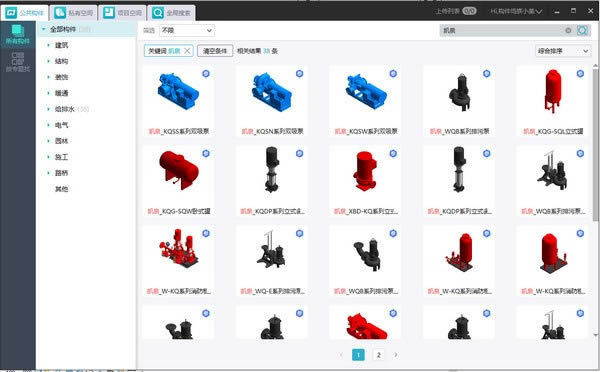Image resolution: width=600 pixels, height=372 pixels.
Task: Open the red tall tank thumbnail KQG-SQL
Action: point(553,91)
